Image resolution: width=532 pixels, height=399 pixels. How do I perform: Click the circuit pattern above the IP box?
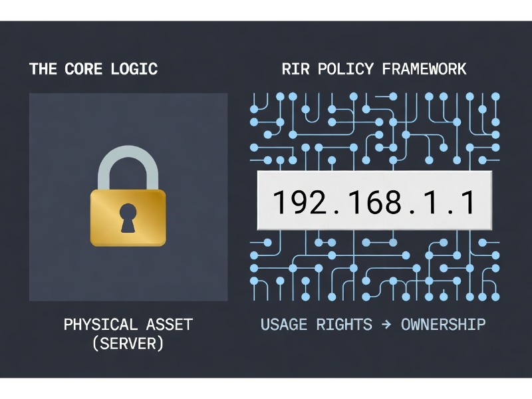click(374, 130)
